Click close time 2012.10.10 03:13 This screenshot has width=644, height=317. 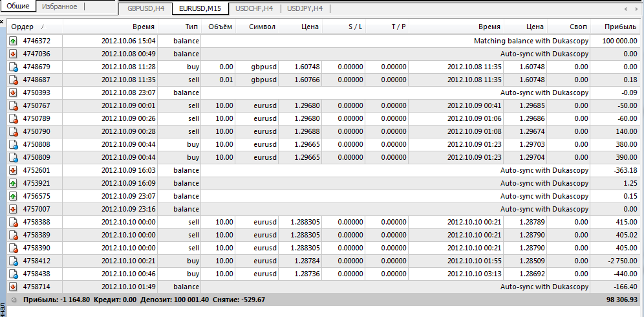tap(474, 274)
